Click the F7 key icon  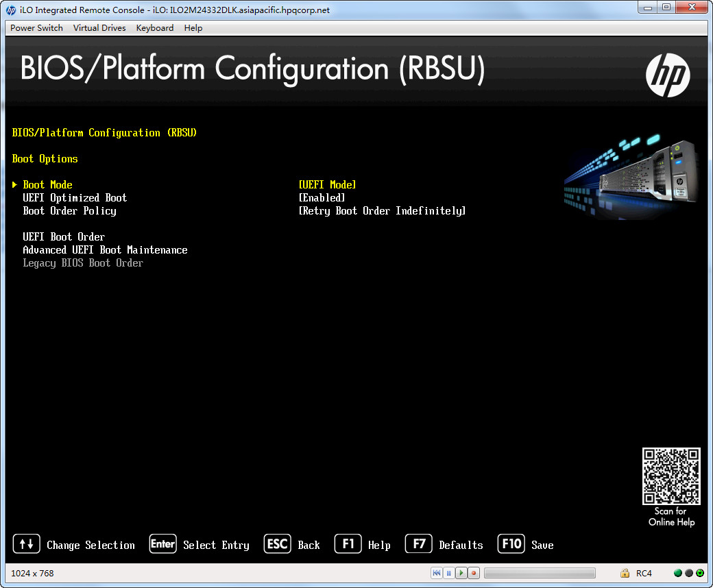pyautogui.click(x=419, y=543)
